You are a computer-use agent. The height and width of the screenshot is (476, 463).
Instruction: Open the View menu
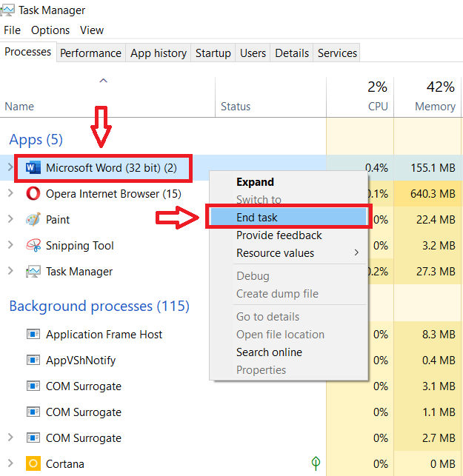tap(92, 30)
